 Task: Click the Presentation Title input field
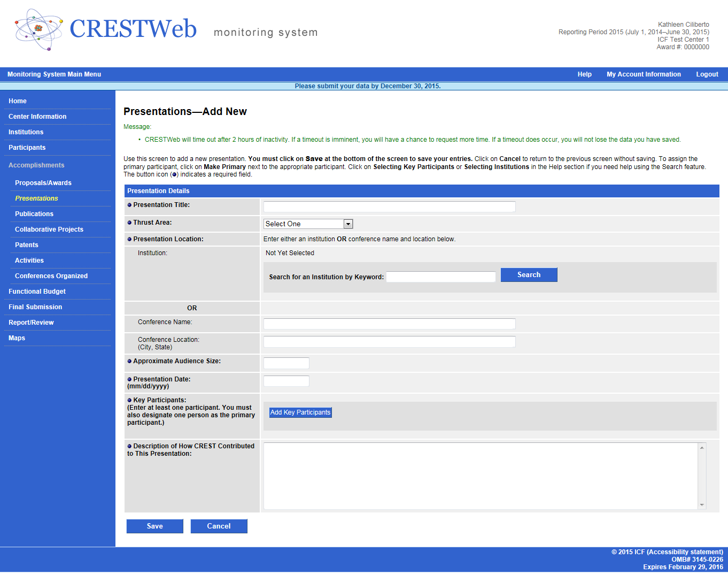pyautogui.click(x=390, y=206)
